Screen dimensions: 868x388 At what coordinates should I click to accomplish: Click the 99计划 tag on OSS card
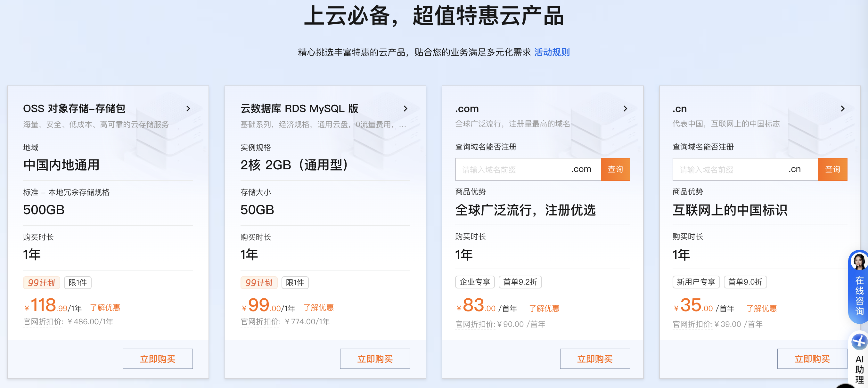pos(41,282)
